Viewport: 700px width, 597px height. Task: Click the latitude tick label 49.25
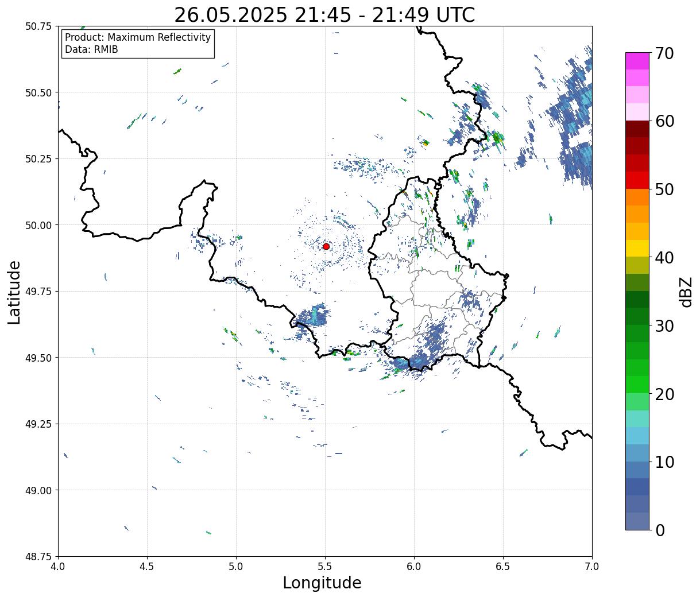pos(38,424)
